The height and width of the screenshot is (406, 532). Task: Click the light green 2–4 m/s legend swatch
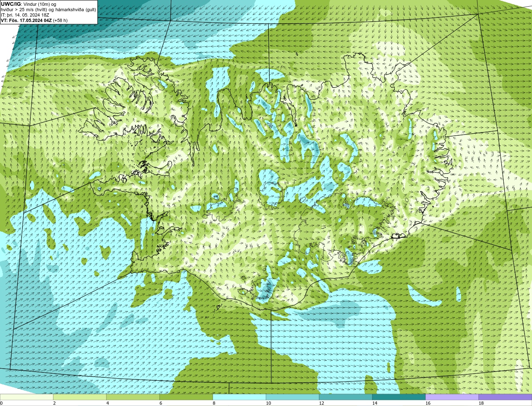pos(80,397)
